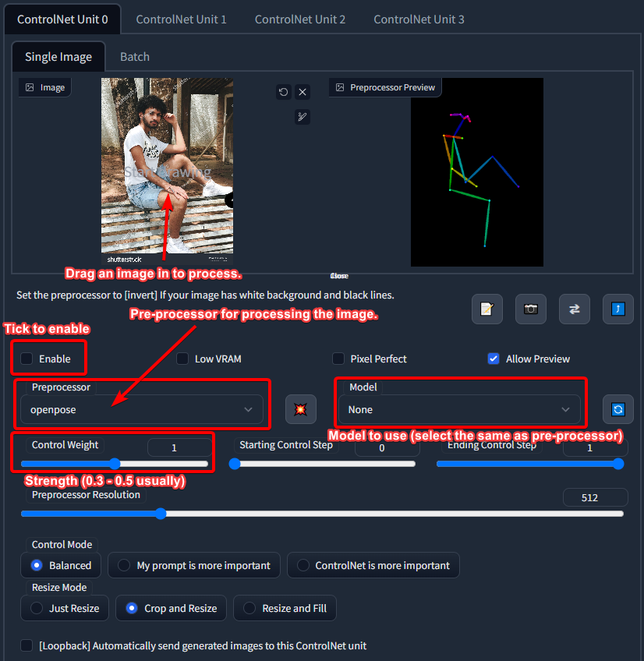Select 'ControlNet is more important' control mode
Viewport: 644px width, 661px height.
(303, 565)
